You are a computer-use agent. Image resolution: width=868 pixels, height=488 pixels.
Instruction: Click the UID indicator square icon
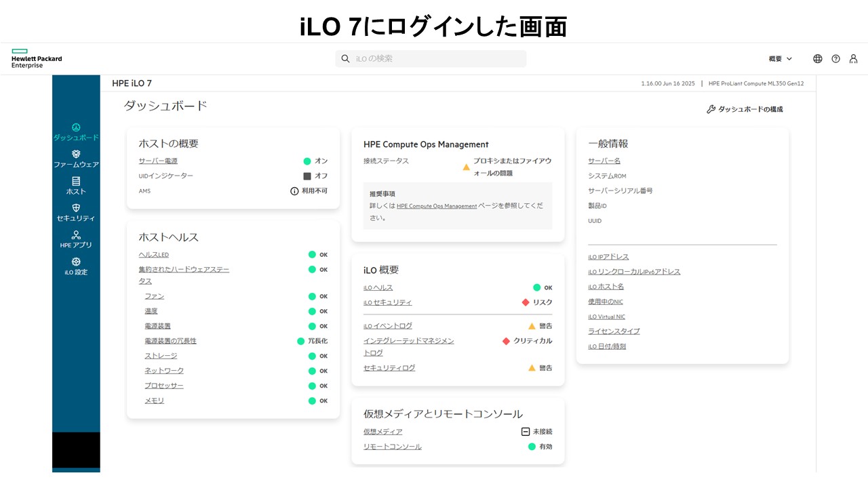[x=307, y=176]
